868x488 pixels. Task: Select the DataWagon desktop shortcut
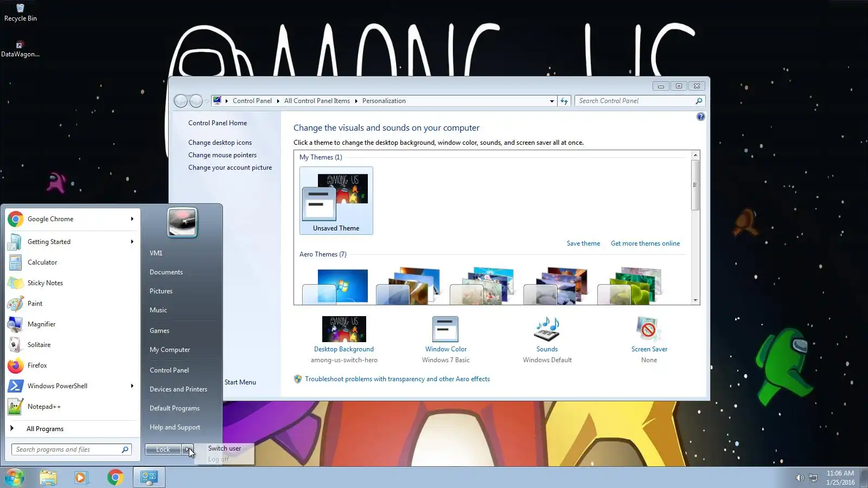click(x=20, y=49)
